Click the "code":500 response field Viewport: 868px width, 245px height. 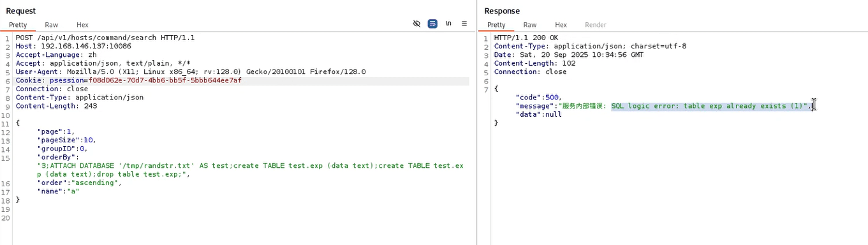539,97
